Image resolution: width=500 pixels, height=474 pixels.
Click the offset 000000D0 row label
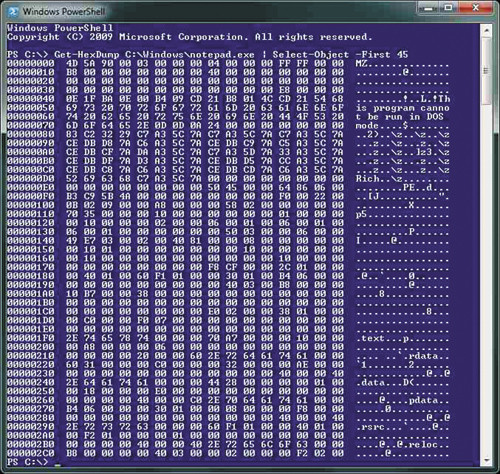click(x=31, y=179)
